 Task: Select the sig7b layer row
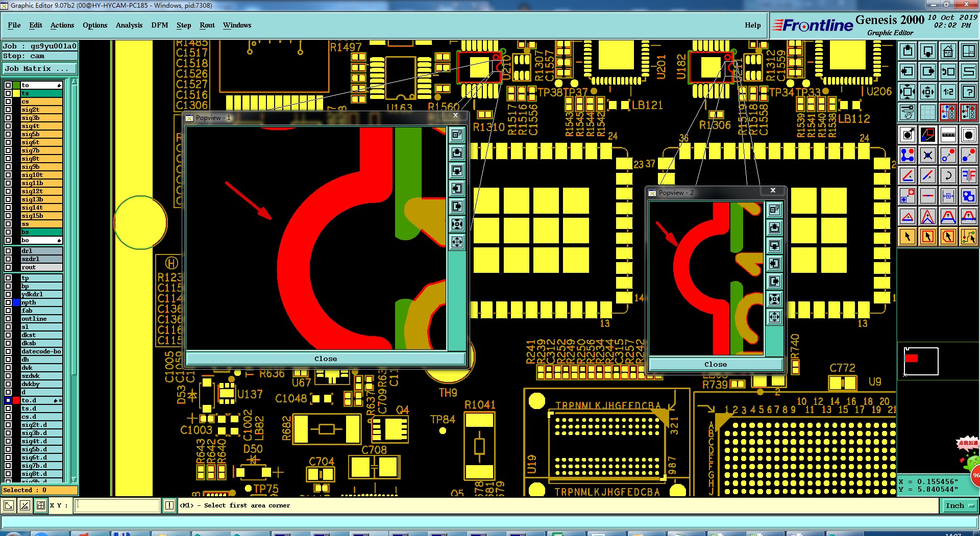point(41,150)
